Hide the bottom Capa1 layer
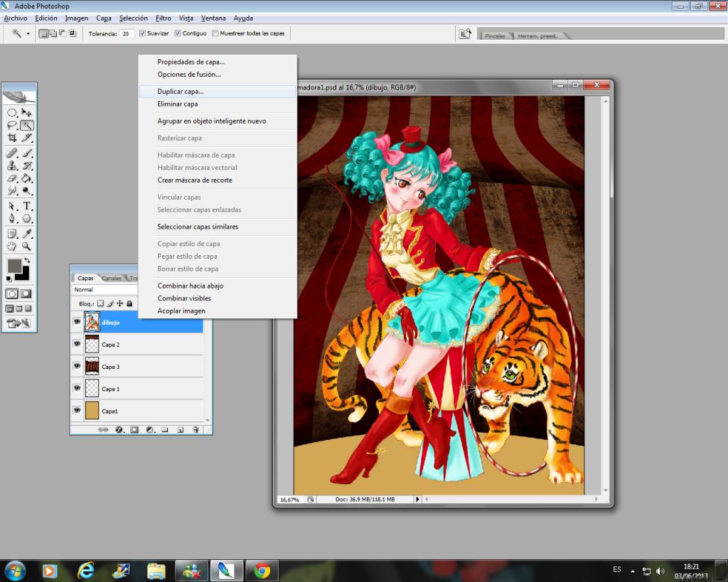Image resolution: width=728 pixels, height=582 pixels. point(77,410)
